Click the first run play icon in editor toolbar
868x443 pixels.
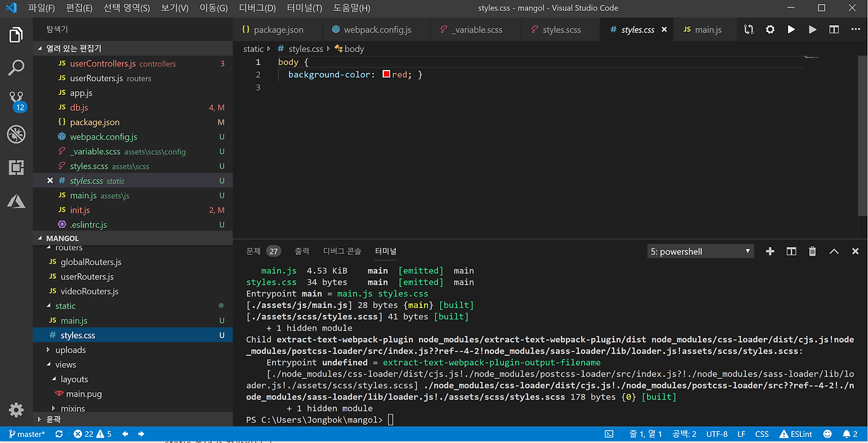[x=791, y=30]
